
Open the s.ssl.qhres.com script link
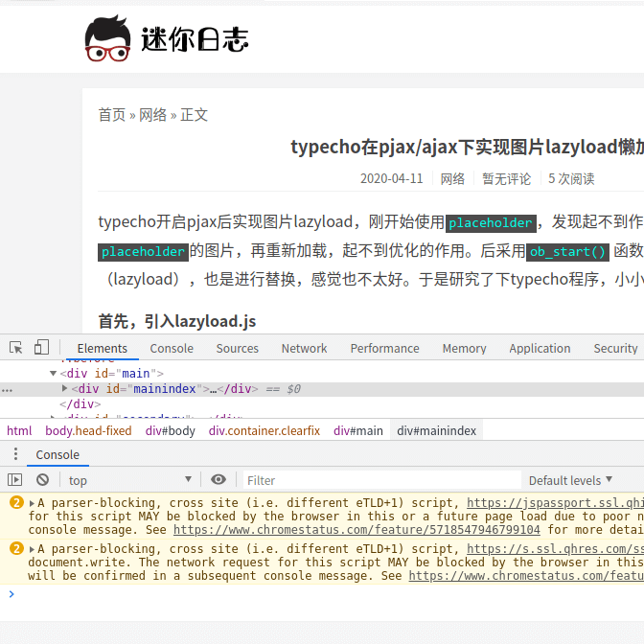click(555, 549)
